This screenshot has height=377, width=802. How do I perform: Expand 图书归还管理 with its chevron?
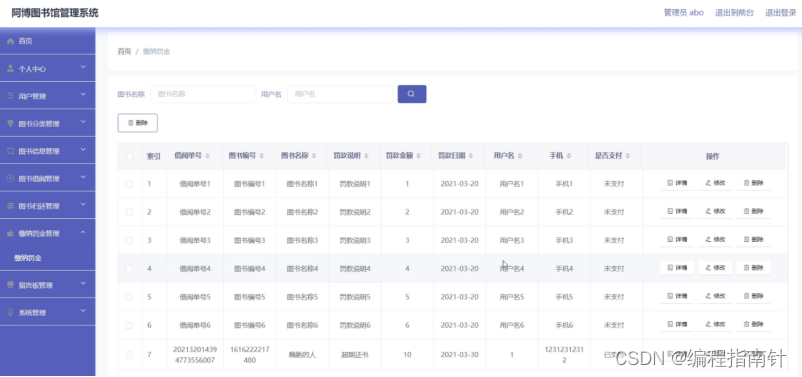tap(83, 205)
